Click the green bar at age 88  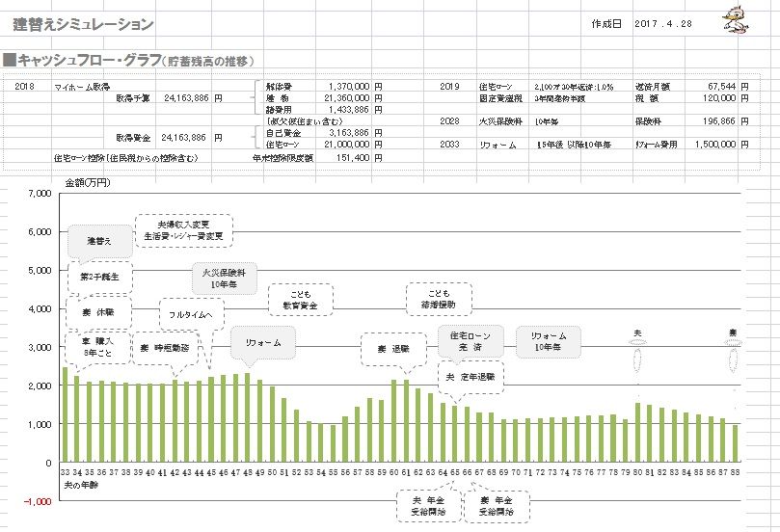(x=736, y=443)
